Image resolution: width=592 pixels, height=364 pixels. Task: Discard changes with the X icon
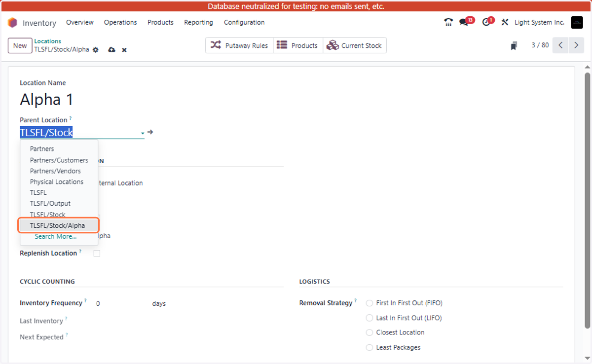(x=124, y=50)
